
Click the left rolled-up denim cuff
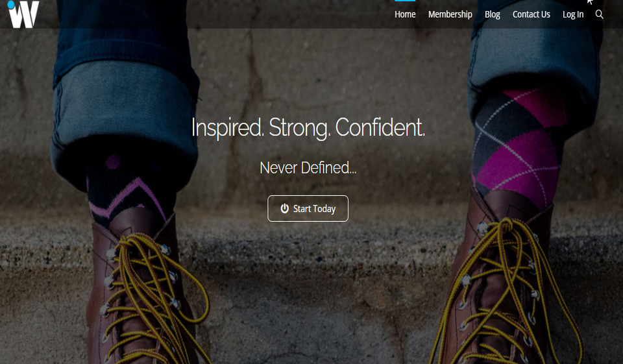125,119
